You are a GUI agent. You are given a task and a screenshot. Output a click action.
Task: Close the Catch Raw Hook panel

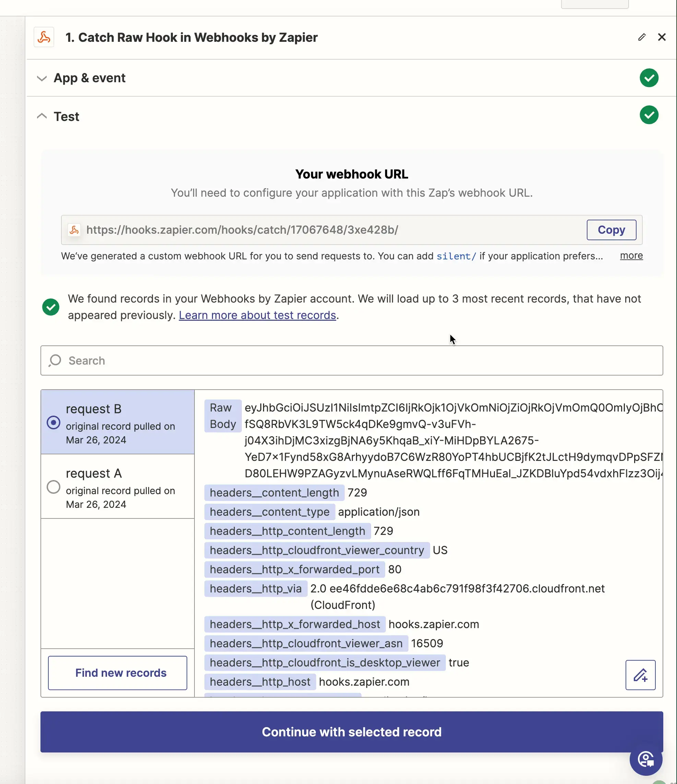click(662, 37)
